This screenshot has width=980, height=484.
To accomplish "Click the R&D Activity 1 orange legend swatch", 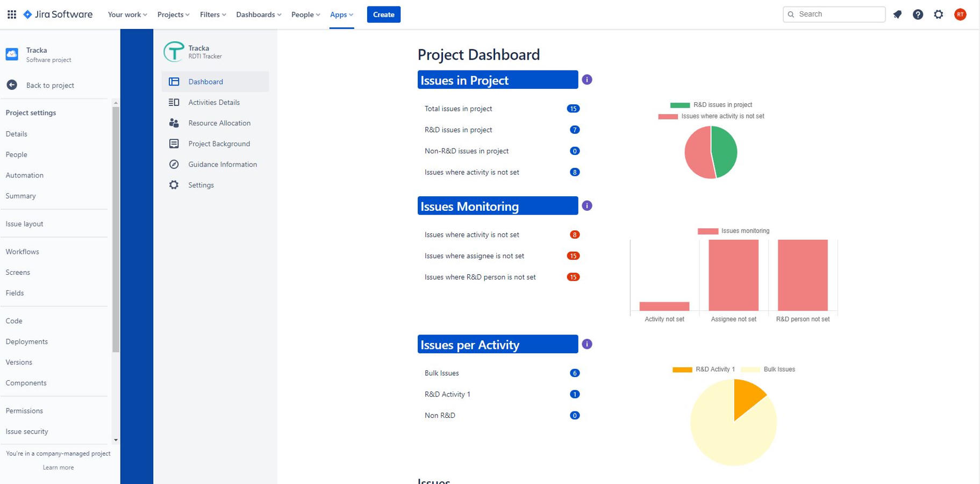I will click(x=682, y=369).
